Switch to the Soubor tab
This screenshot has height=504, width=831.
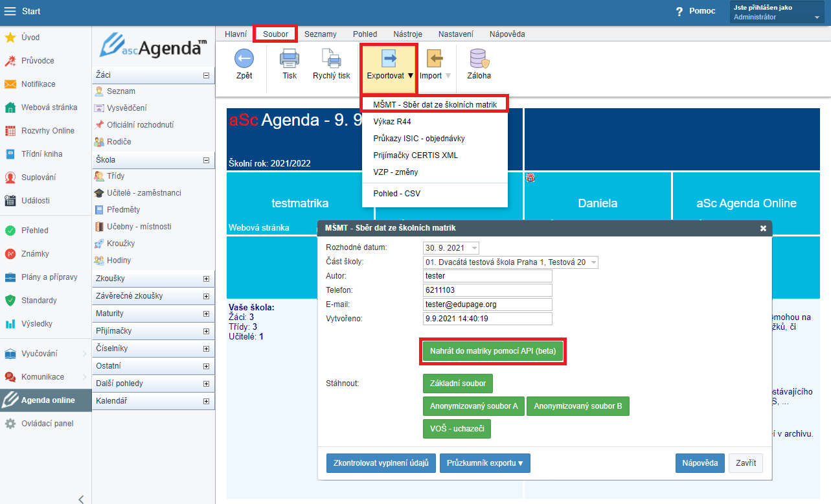[x=276, y=34]
